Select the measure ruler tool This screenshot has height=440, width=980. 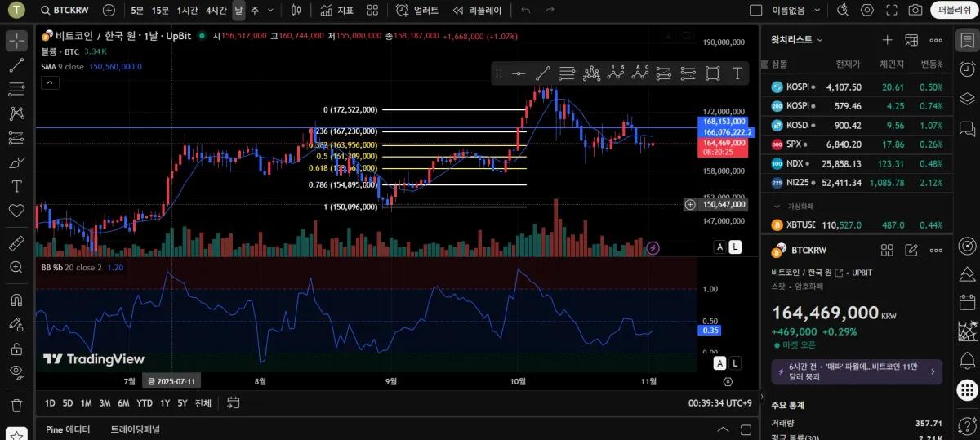pos(16,243)
